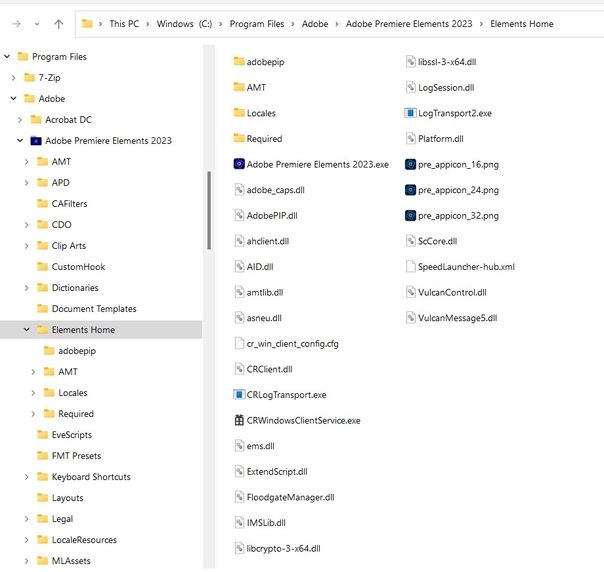
Task: Open the recent locations dropdown arrow
Action: click(x=37, y=24)
